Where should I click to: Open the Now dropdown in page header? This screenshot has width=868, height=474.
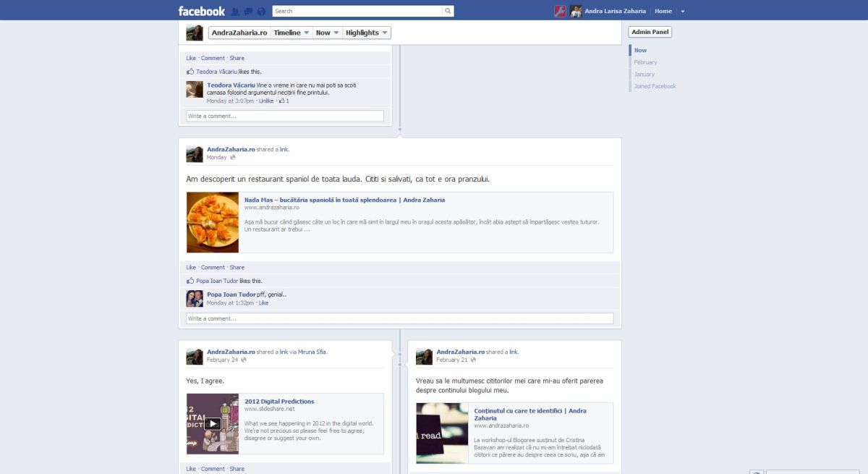pos(327,33)
